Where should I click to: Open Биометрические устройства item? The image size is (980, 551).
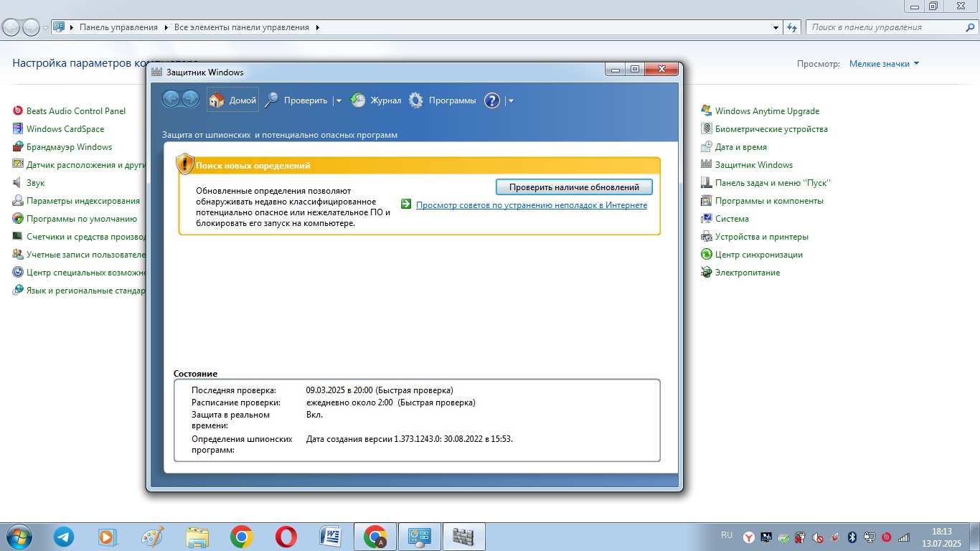pos(771,129)
